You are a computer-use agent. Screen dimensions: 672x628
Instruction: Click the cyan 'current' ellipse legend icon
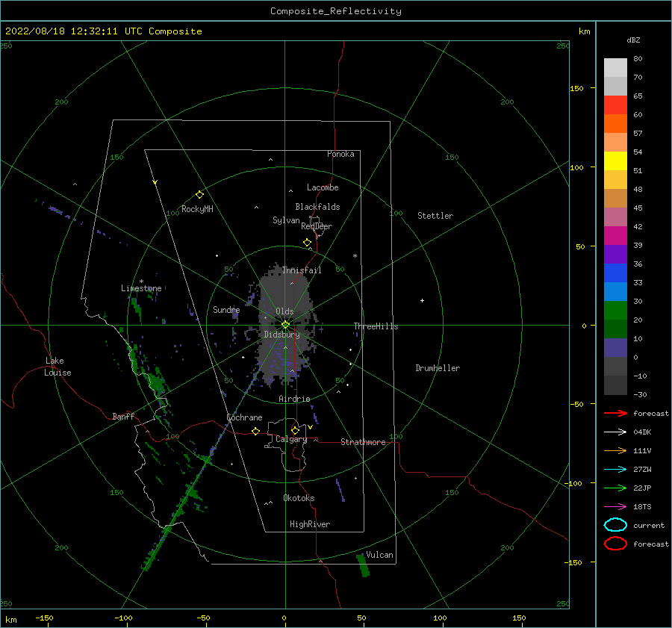coord(615,525)
